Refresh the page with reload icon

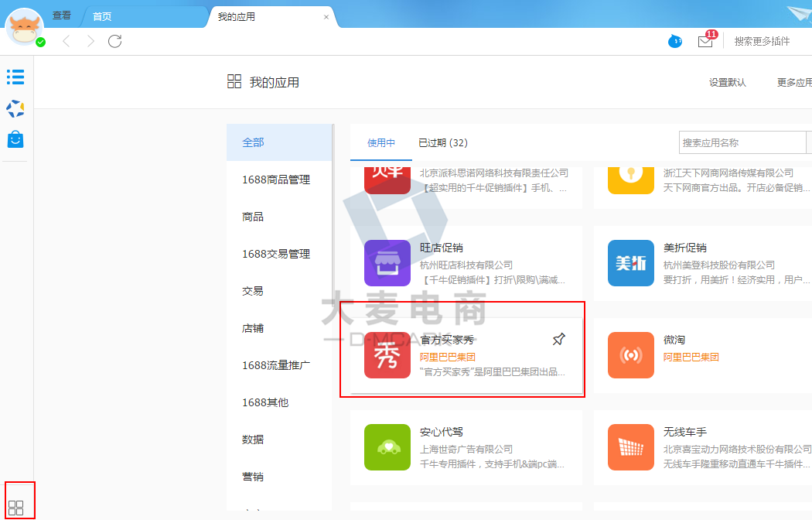point(115,41)
